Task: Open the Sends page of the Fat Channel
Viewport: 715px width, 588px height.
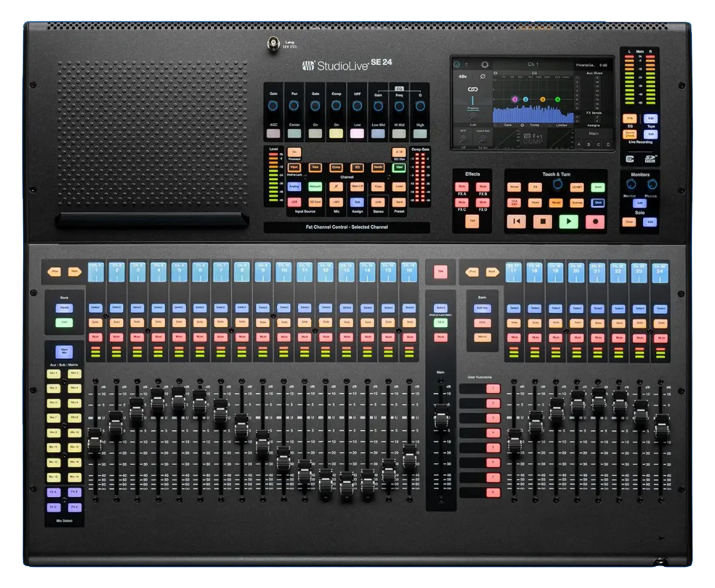Action: click(x=378, y=168)
